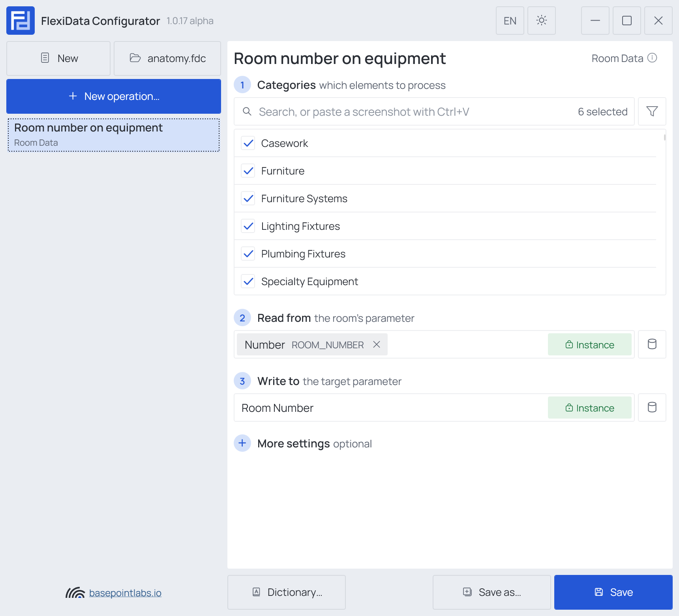Uncheck the Furniture Systems category

(248, 198)
